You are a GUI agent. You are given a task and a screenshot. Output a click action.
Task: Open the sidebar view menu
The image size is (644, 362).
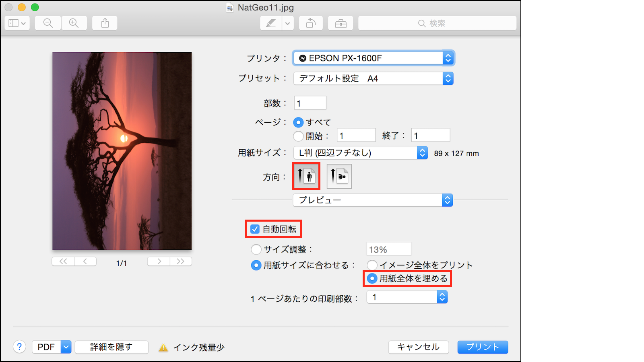pyautogui.click(x=17, y=23)
